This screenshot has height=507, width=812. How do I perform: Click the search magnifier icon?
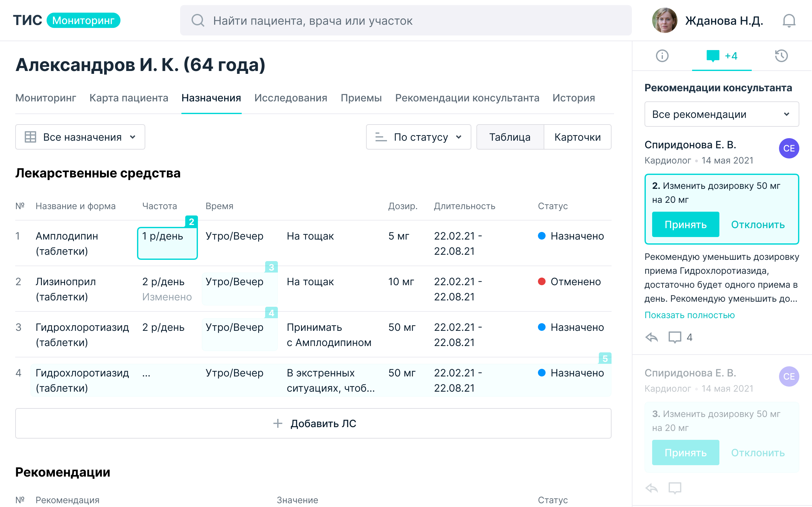pyautogui.click(x=198, y=21)
